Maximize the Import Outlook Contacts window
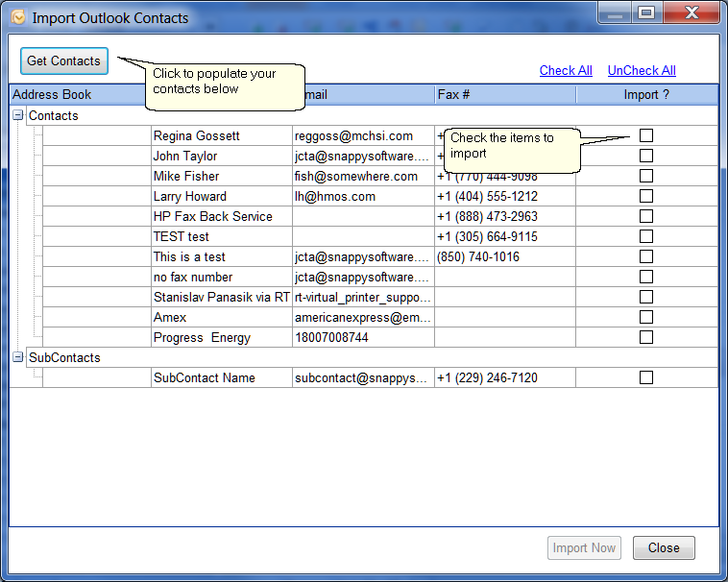 pos(646,12)
